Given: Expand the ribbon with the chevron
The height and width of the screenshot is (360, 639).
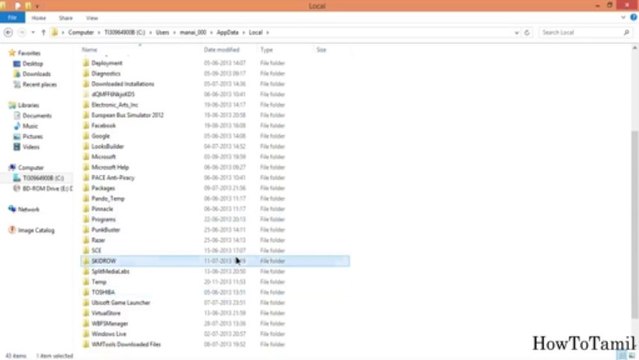Looking at the screenshot, I should click(x=623, y=18).
